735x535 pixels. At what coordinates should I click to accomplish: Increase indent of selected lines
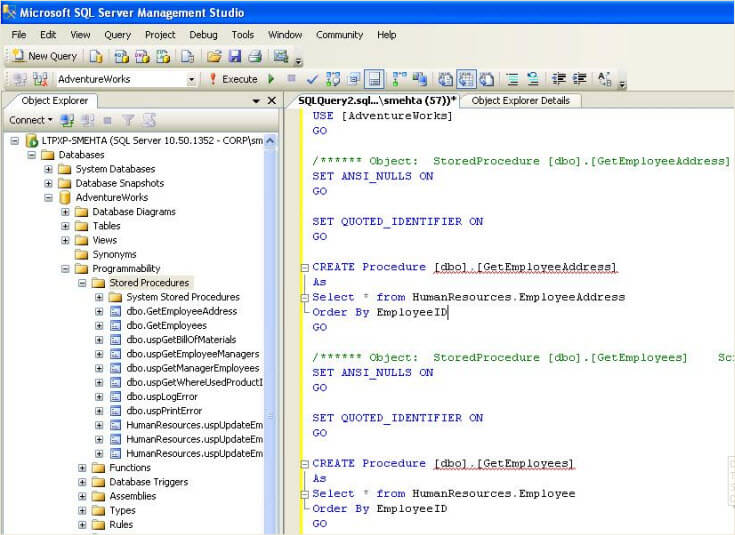580,79
